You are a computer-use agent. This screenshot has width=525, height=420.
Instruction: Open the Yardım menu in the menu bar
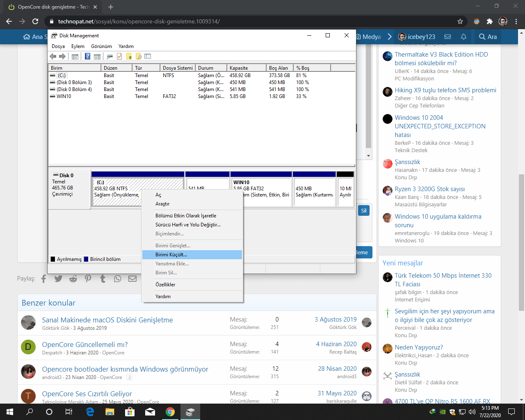(x=126, y=46)
